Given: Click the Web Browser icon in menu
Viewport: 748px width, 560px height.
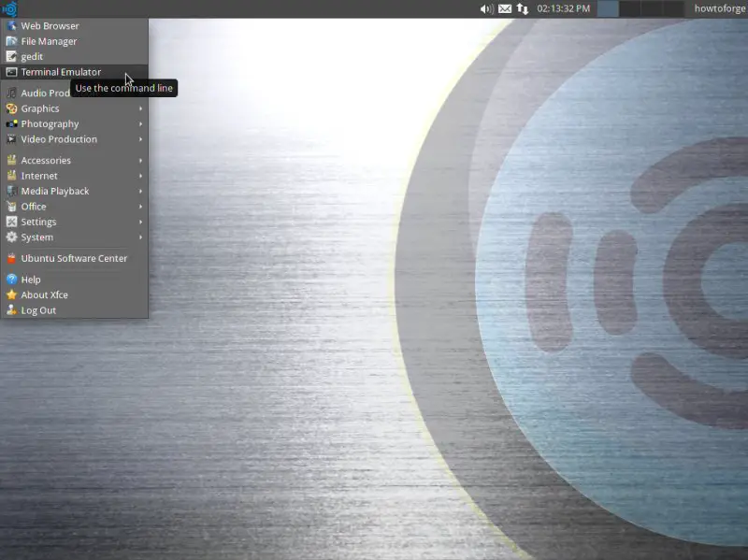Looking at the screenshot, I should (x=11, y=26).
